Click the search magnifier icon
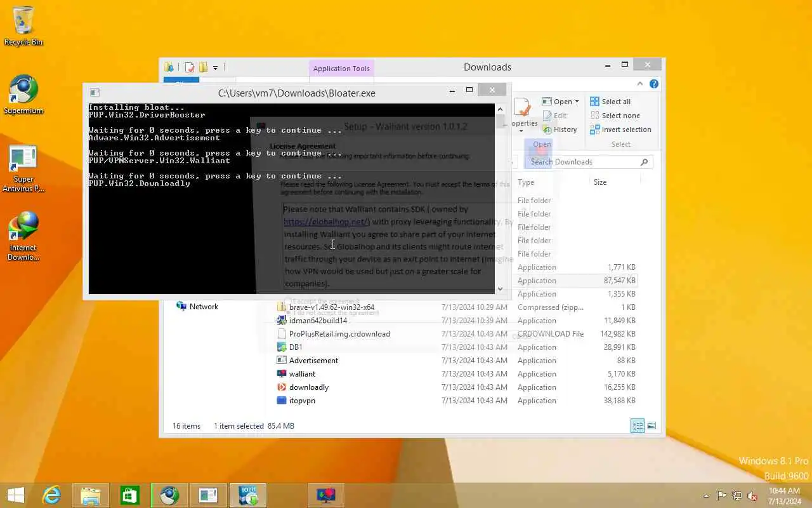The image size is (812, 508). pos(645,162)
